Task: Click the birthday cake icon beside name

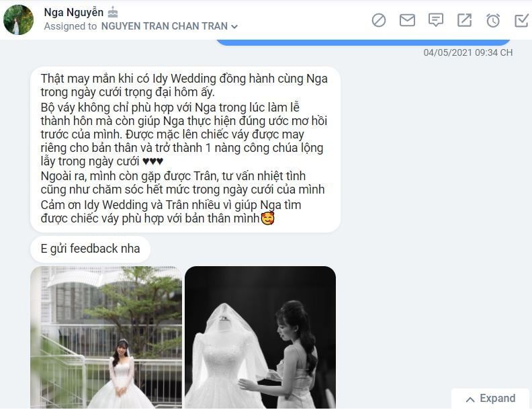Action: [113, 13]
